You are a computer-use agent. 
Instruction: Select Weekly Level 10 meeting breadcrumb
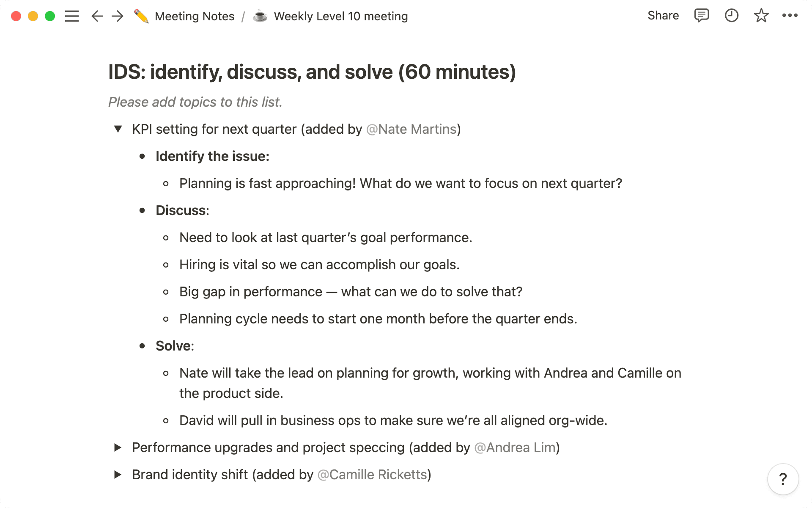pos(341,16)
